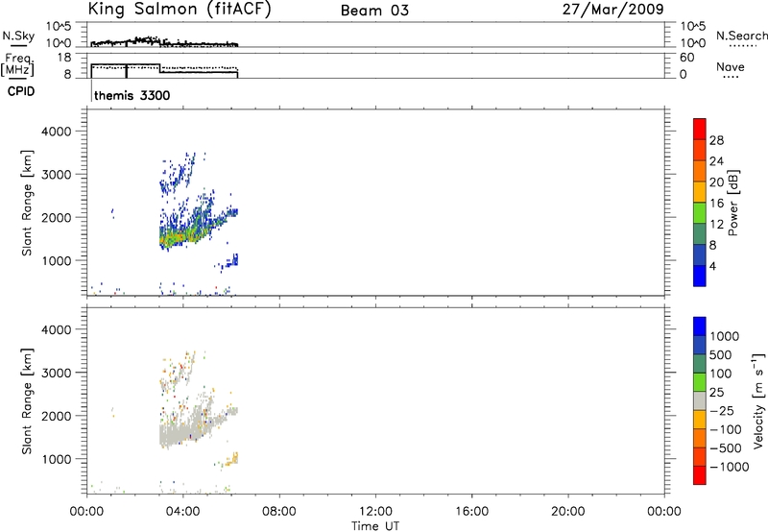Screen dimensions: 768x532
Task: Click the '18' frequency axis tick
Action: coord(64,58)
